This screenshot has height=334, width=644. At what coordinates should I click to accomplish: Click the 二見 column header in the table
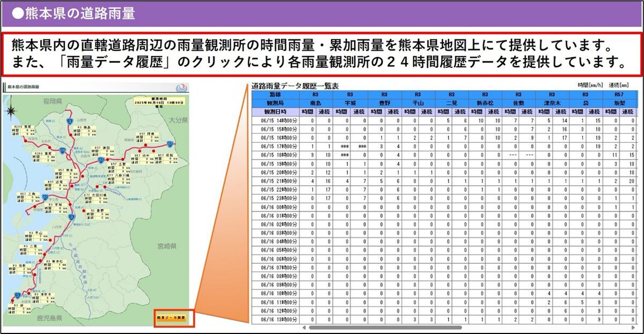[452, 102]
